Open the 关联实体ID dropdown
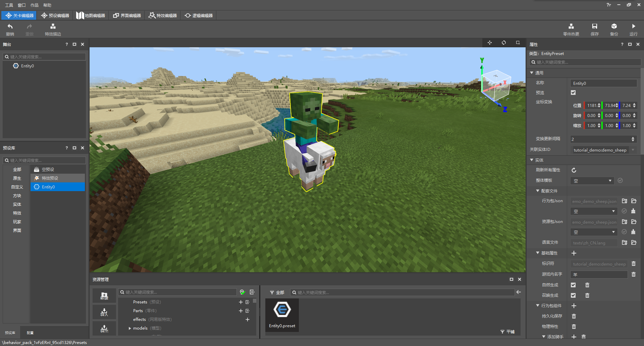This screenshot has width=644, height=346. point(604,150)
